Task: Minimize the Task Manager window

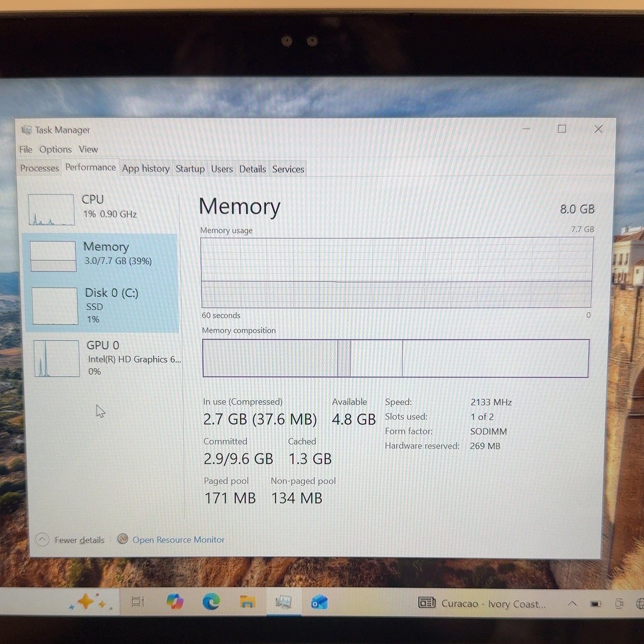Action: click(526, 129)
